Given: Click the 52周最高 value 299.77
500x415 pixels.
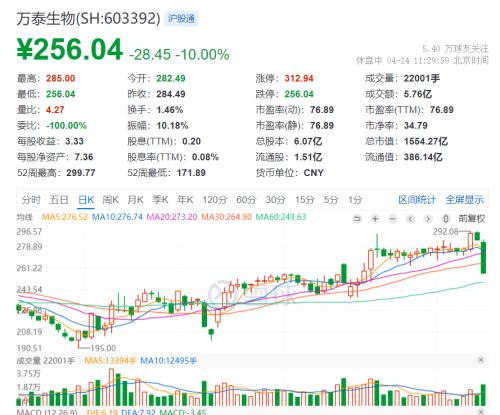Looking at the screenshot, I should point(81,173).
